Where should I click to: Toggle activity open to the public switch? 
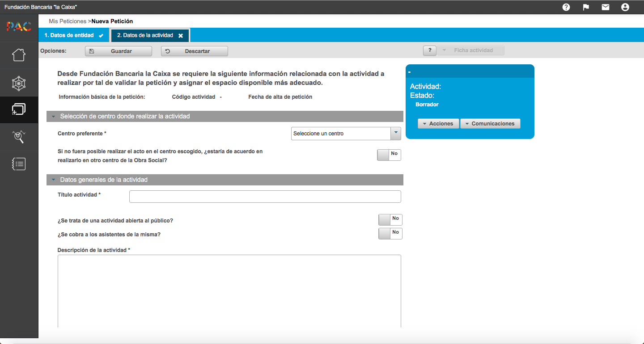click(390, 220)
